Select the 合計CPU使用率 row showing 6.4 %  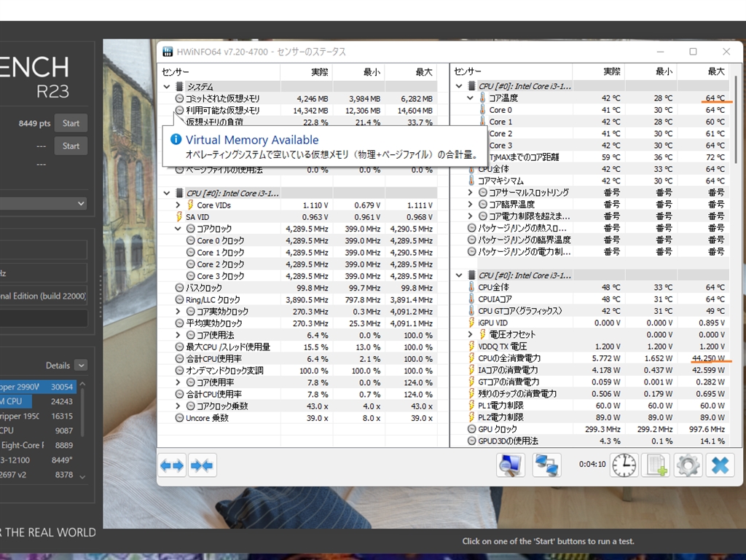(x=297, y=359)
